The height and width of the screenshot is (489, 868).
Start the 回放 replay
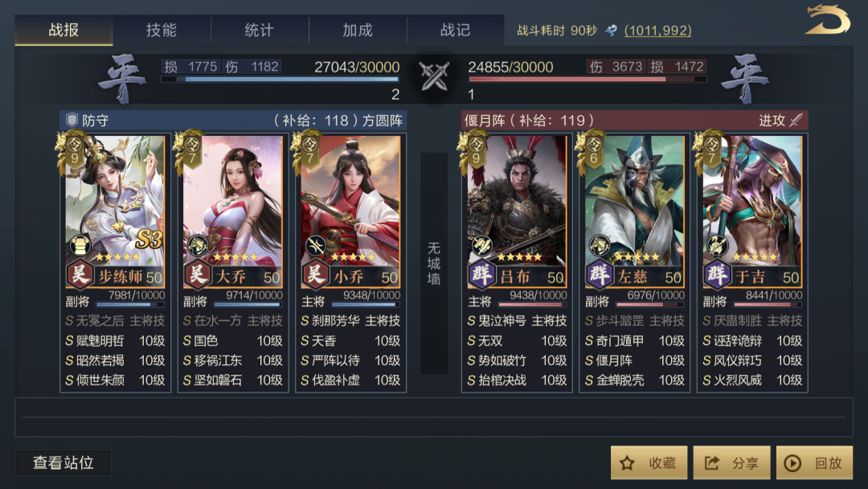coord(815,463)
